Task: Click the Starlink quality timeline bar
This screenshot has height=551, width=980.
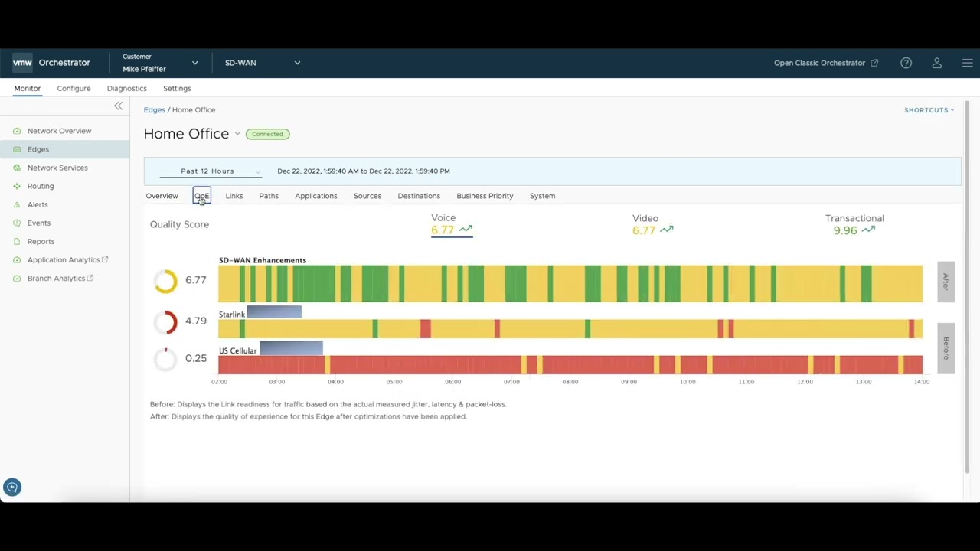Action: (x=570, y=329)
